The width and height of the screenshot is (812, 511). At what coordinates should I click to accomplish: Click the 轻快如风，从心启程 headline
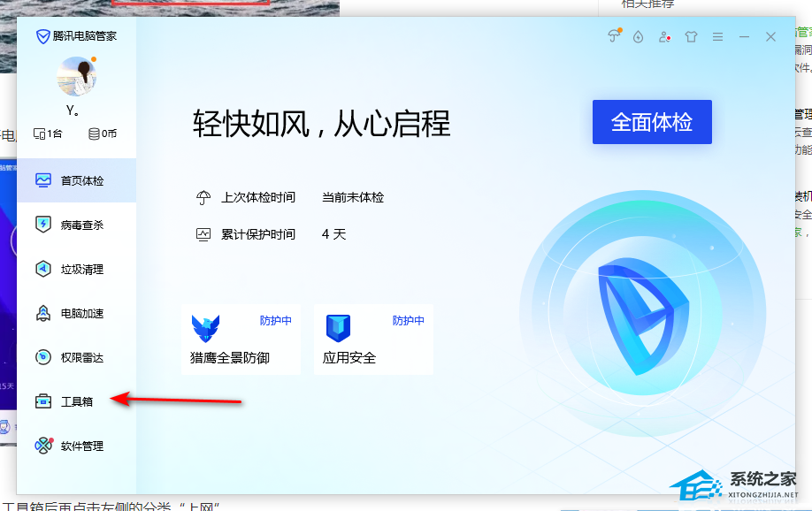(x=322, y=124)
